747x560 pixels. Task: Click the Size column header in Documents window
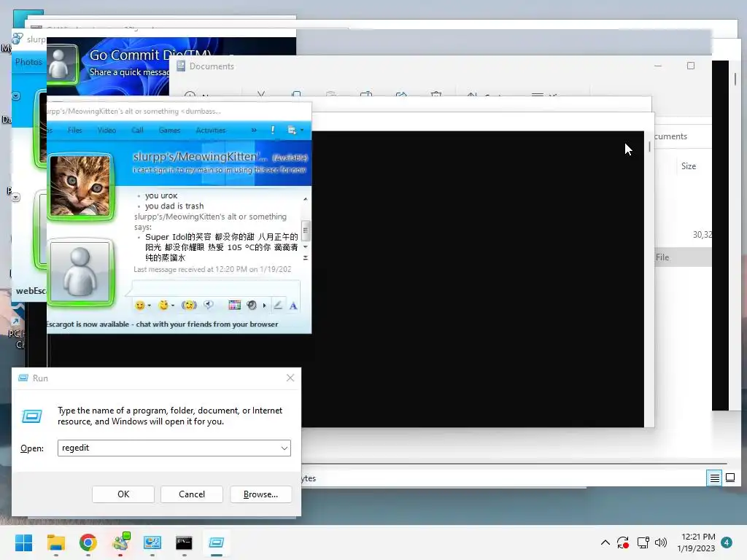pos(689,166)
